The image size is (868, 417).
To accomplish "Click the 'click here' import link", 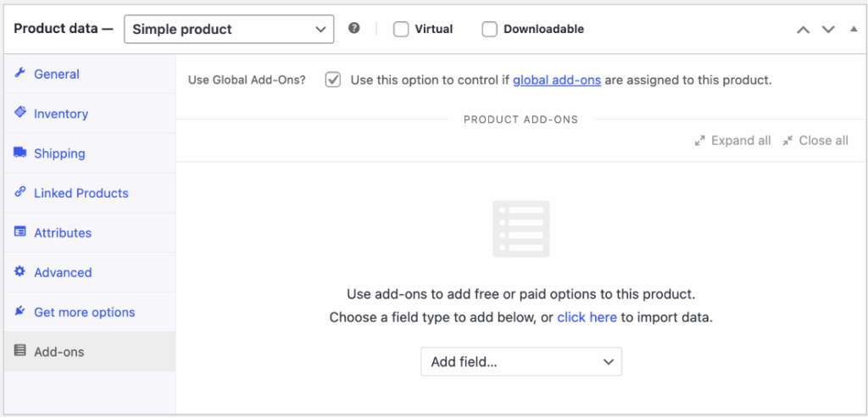I will click(587, 318).
